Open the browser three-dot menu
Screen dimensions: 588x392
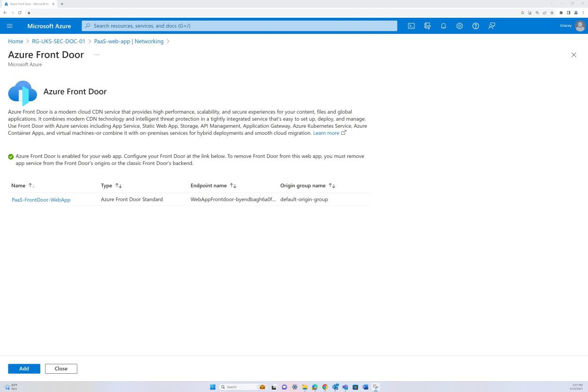(583, 13)
